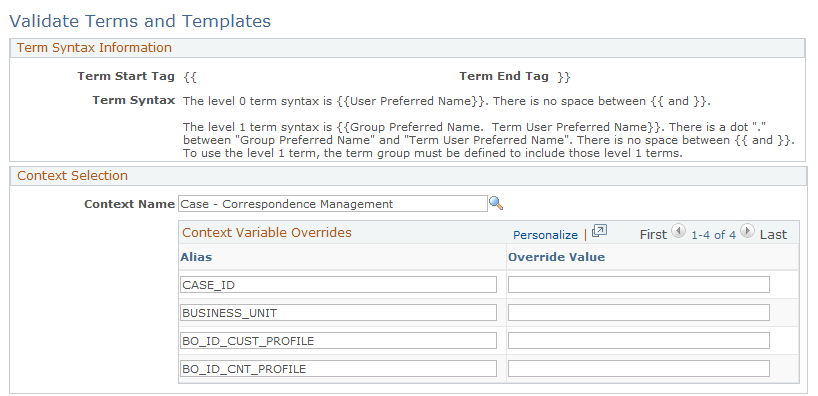Select the BO_ID_CNT_PROFILE alias field
The width and height of the screenshot is (818, 396).
[x=338, y=369]
